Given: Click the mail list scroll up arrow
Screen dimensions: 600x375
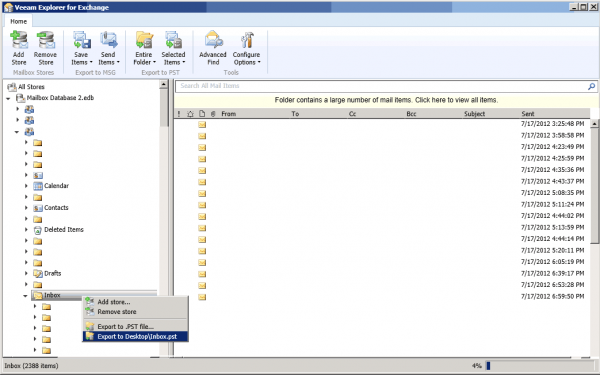Looking at the screenshot, I should coord(594,124).
